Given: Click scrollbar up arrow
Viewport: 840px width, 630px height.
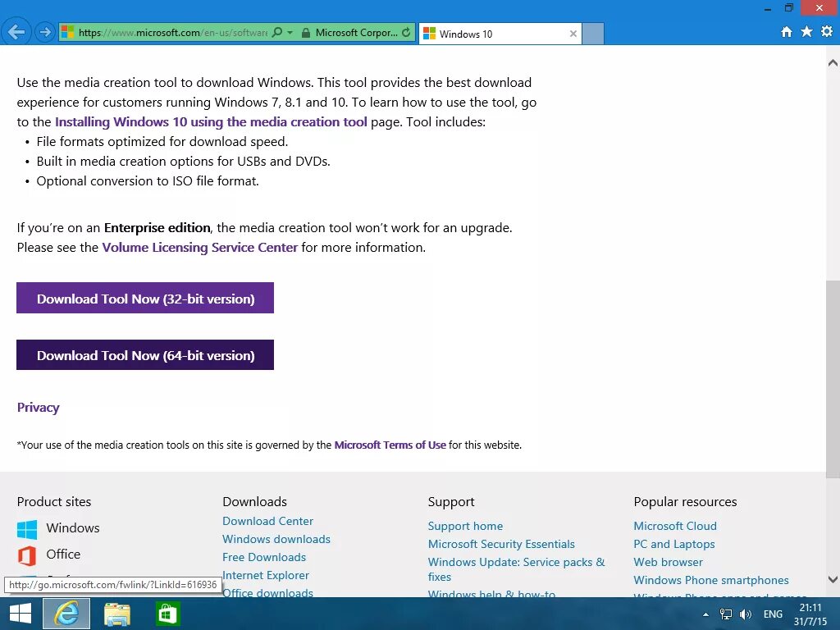Looking at the screenshot, I should pos(833,62).
